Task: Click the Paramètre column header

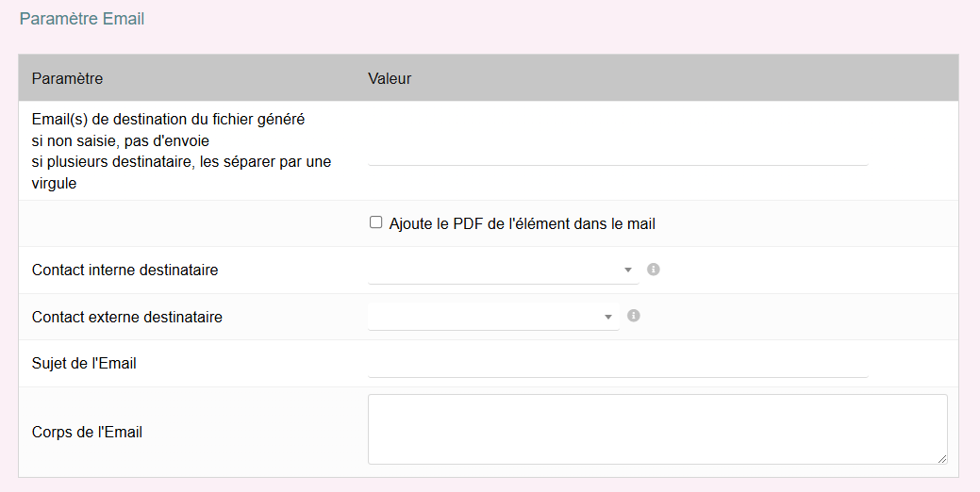Action: point(68,78)
